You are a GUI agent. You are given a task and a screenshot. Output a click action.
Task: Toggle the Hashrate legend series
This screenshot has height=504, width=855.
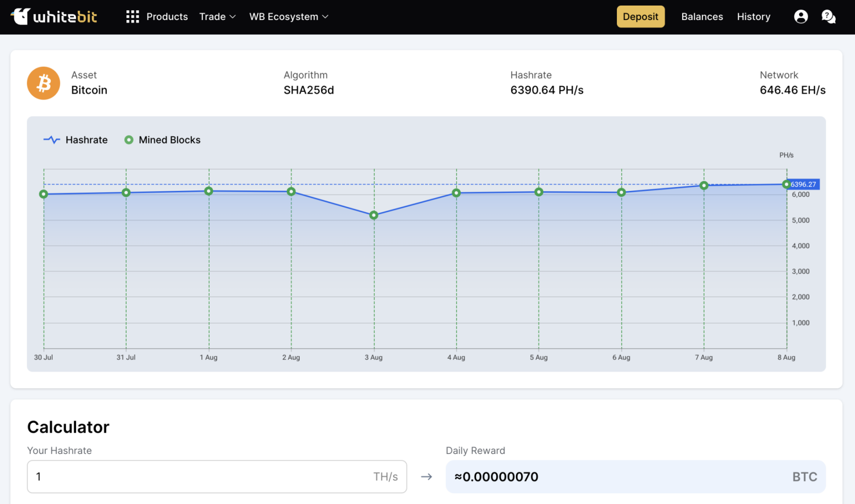tap(76, 140)
